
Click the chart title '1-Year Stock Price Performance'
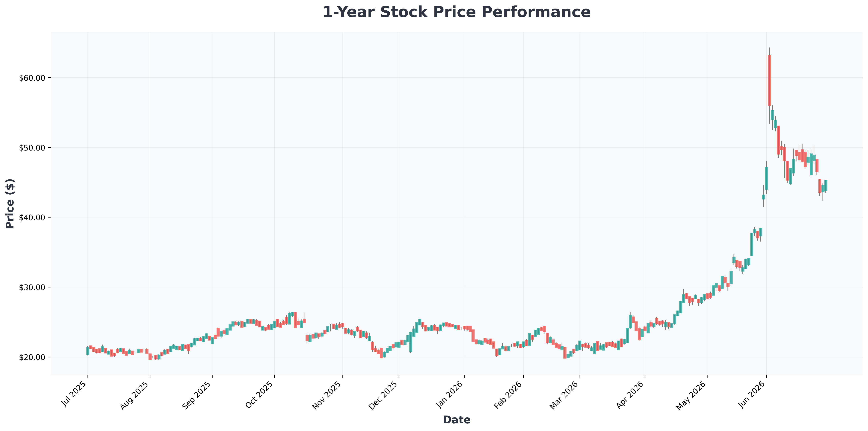[x=457, y=12]
